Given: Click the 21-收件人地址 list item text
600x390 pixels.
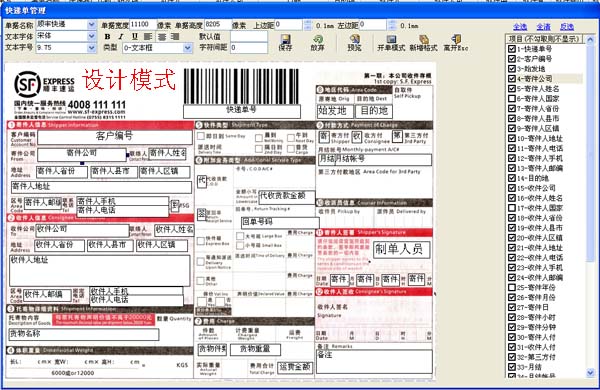Looking at the screenshot, I should point(540,248).
